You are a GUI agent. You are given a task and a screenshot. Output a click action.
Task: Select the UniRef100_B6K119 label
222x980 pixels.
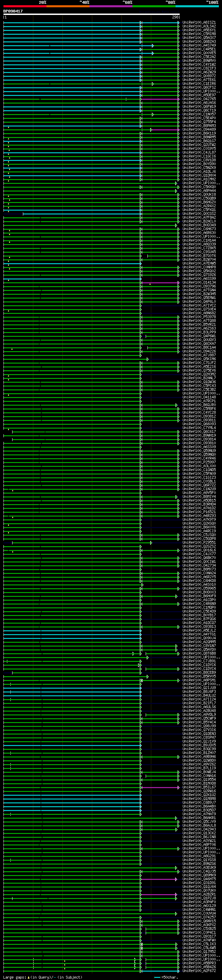pyautogui.click(x=199, y=133)
